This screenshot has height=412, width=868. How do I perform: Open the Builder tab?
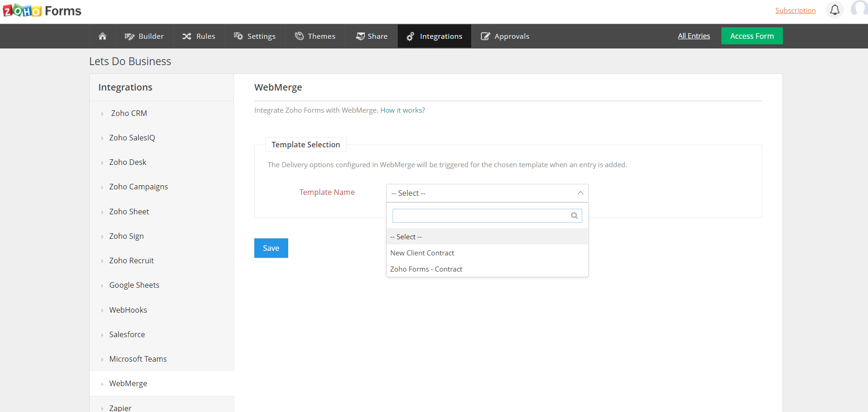(144, 36)
